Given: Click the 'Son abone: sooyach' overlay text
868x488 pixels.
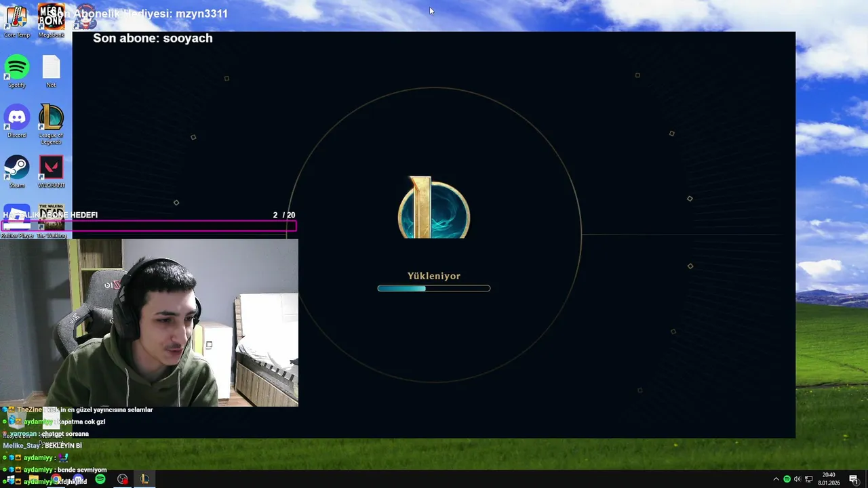Looking at the screenshot, I should click(153, 39).
